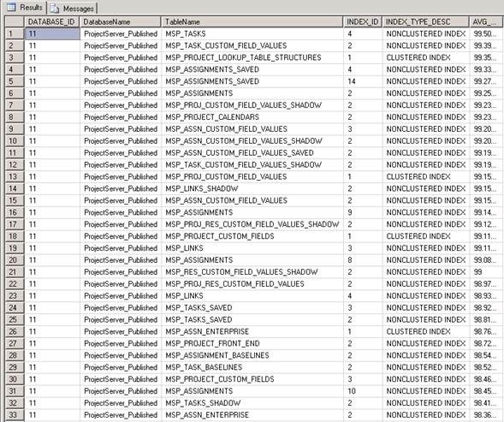Click the Results tab grid icon
The width and height of the screenshot is (504, 422).
(11, 7)
